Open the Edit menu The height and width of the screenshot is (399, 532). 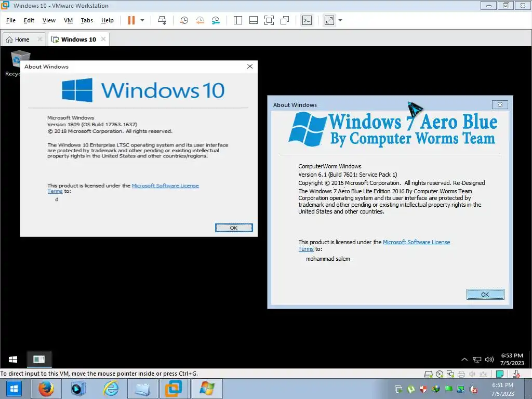[29, 20]
